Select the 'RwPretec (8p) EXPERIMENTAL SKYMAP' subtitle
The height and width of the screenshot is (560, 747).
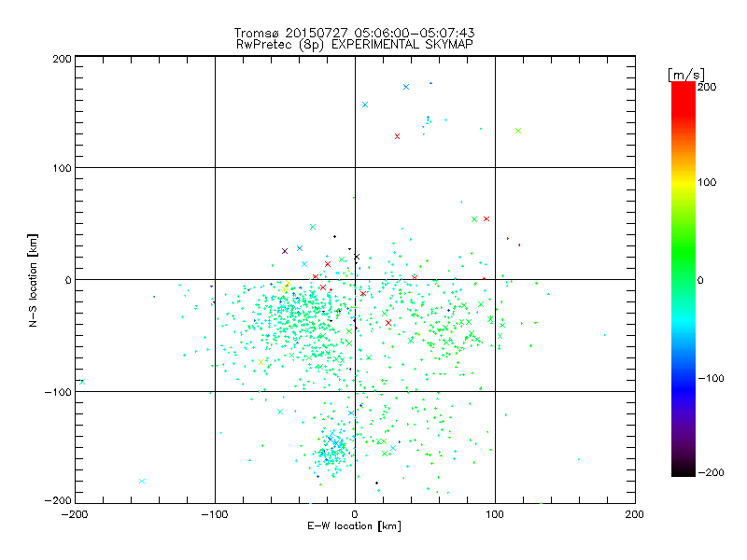click(x=354, y=45)
